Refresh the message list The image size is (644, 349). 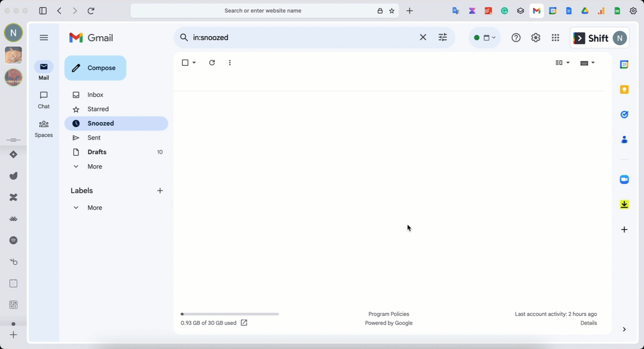click(212, 63)
